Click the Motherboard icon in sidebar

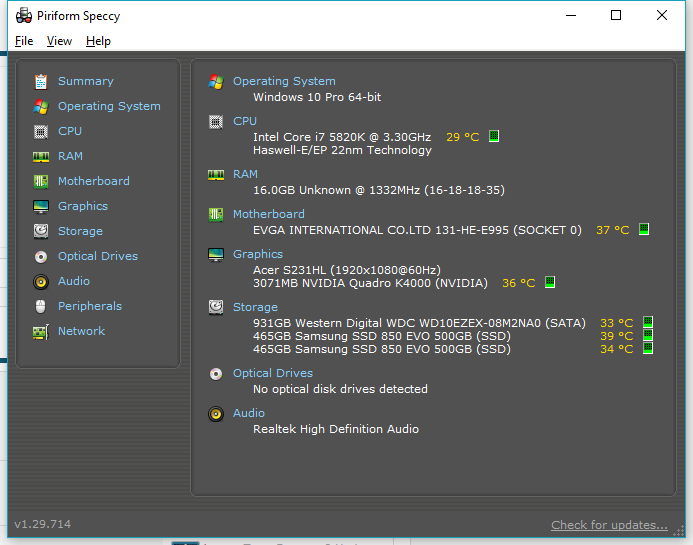coord(41,181)
